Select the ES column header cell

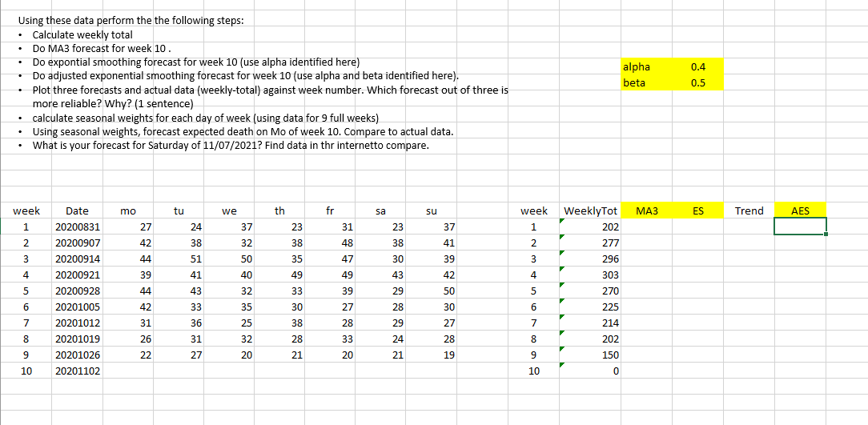698,210
